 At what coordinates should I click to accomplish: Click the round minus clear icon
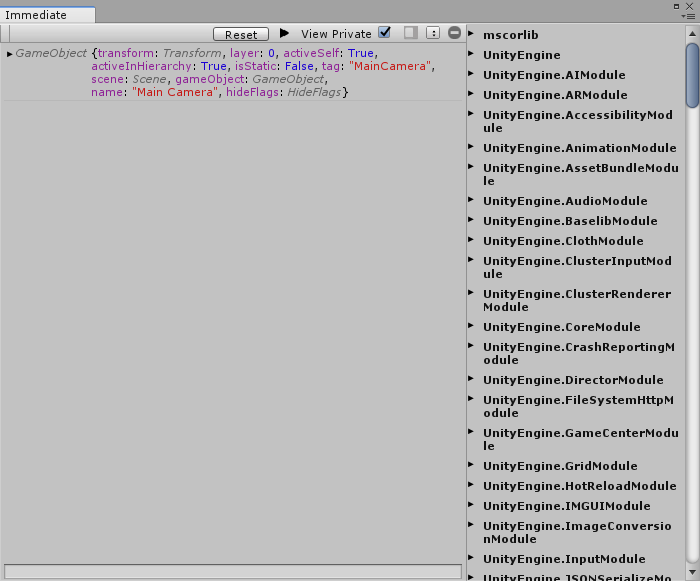[x=454, y=33]
